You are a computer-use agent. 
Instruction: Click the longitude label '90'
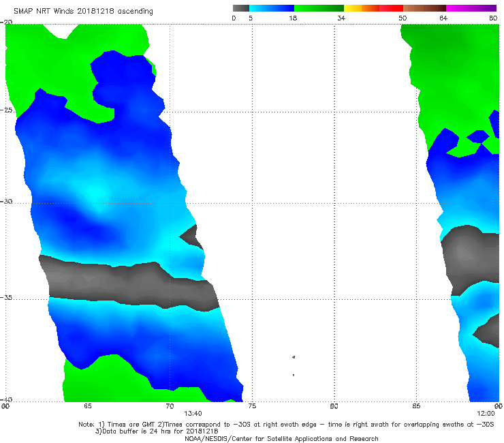pyautogui.click(x=499, y=406)
